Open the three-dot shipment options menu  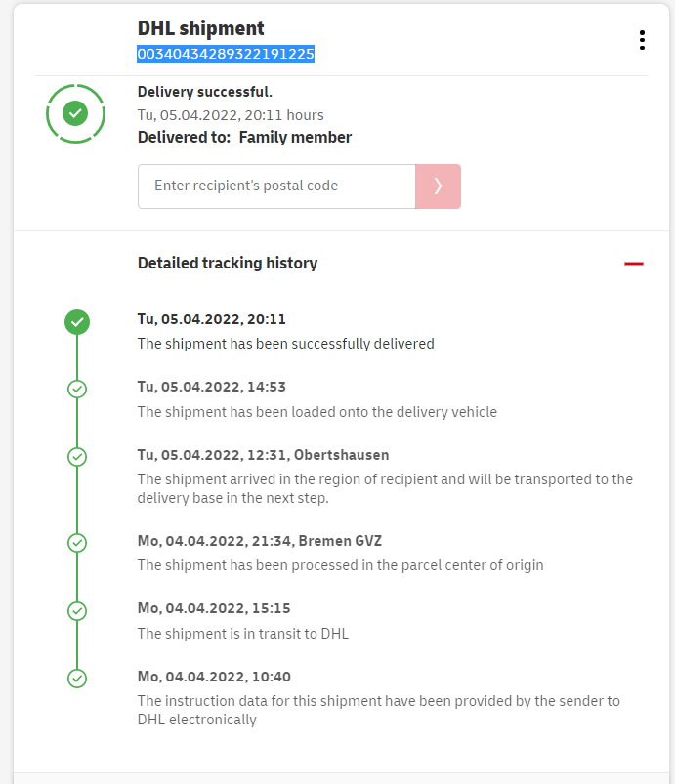(642, 40)
